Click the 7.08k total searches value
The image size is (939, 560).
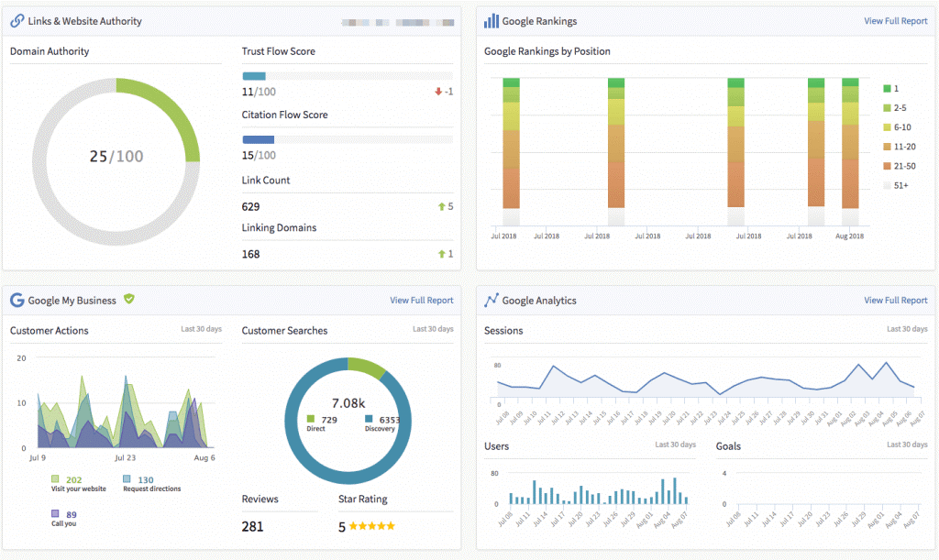(x=348, y=403)
